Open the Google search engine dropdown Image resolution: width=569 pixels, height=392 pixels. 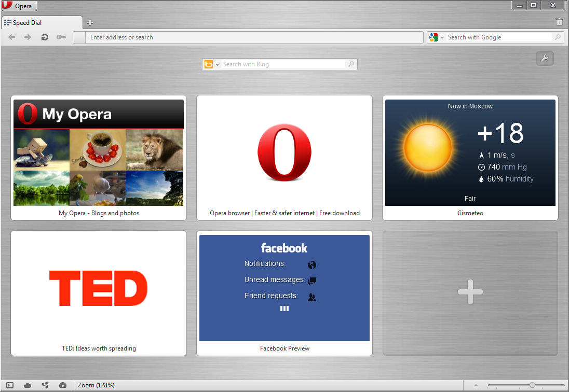(443, 37)
